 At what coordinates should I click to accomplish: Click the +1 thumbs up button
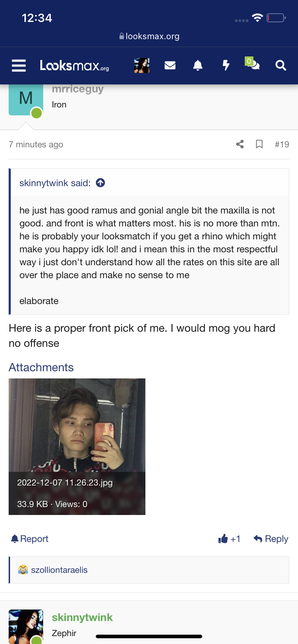point(229,539)
